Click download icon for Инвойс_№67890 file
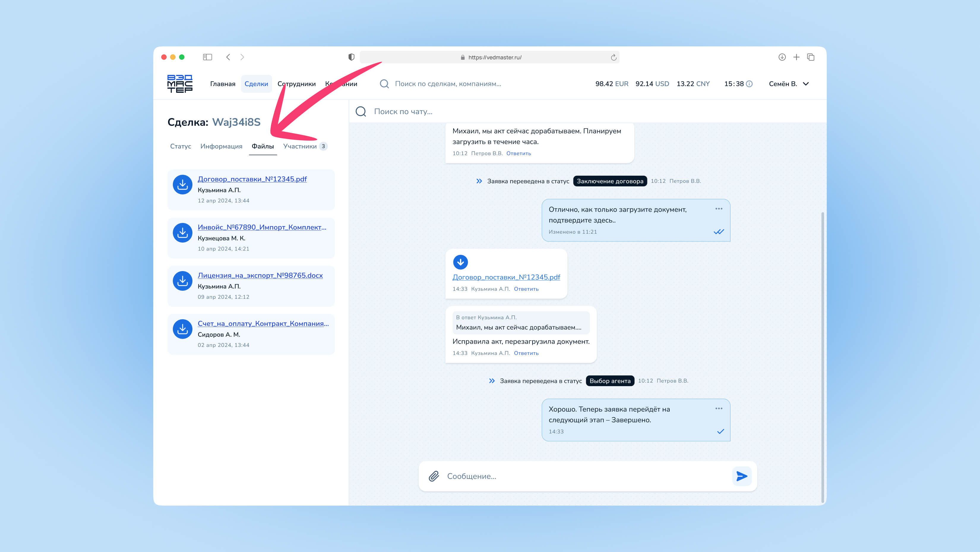Viewport: 980px width, 552px height. (x=183, y=233)
